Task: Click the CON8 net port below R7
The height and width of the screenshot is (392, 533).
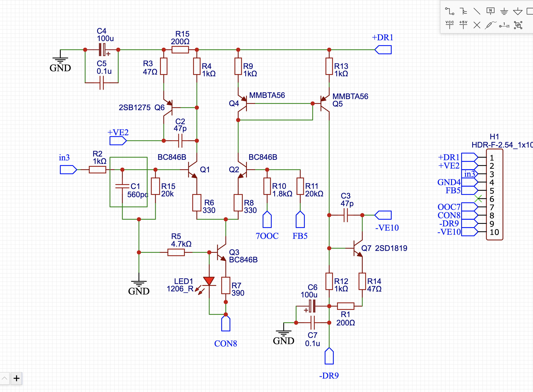Action: 226,323
